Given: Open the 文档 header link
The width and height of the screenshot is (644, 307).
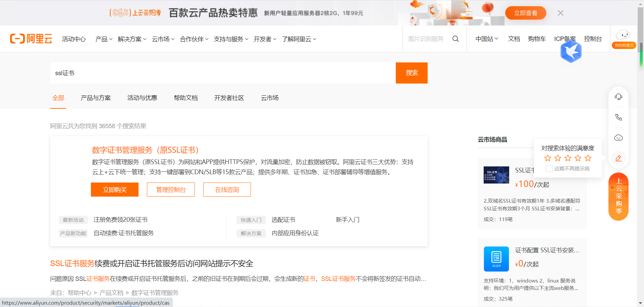Looking at the screenshot, I should point(514,39).
